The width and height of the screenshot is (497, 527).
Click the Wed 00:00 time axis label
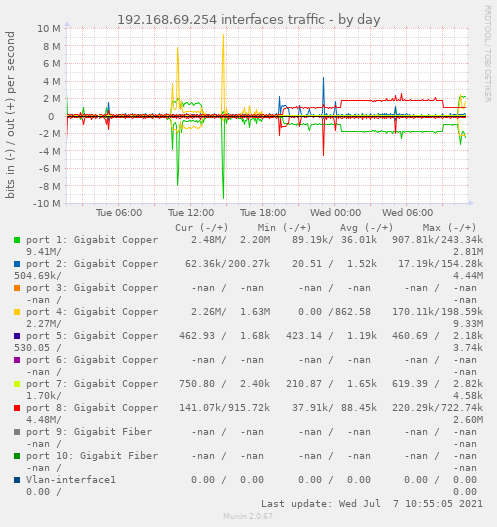coord(335,213)
